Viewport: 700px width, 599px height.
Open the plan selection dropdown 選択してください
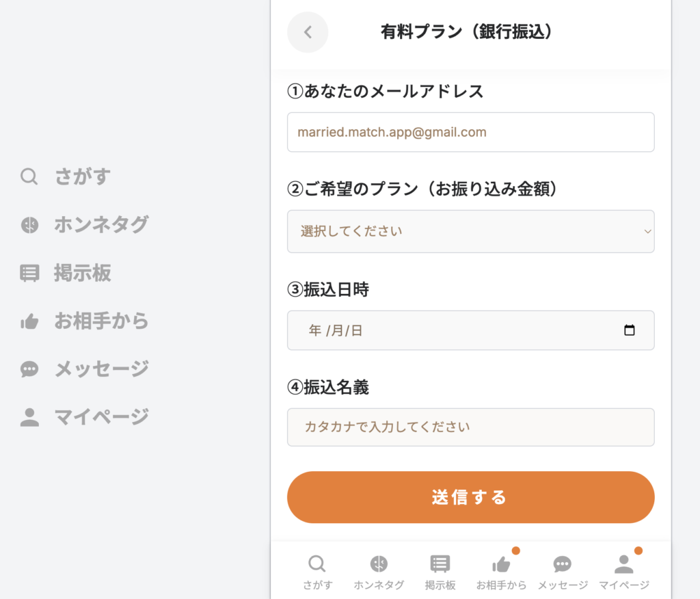tap(470, 232)
